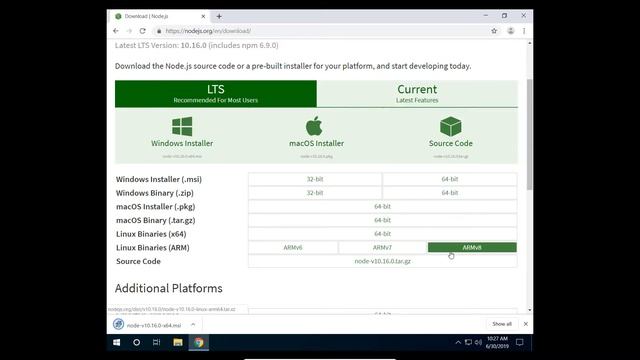This screenshot has width=640, height=360.
Task: Download Windows Installer (.msi) 32-bit
Action: (315, 179)
